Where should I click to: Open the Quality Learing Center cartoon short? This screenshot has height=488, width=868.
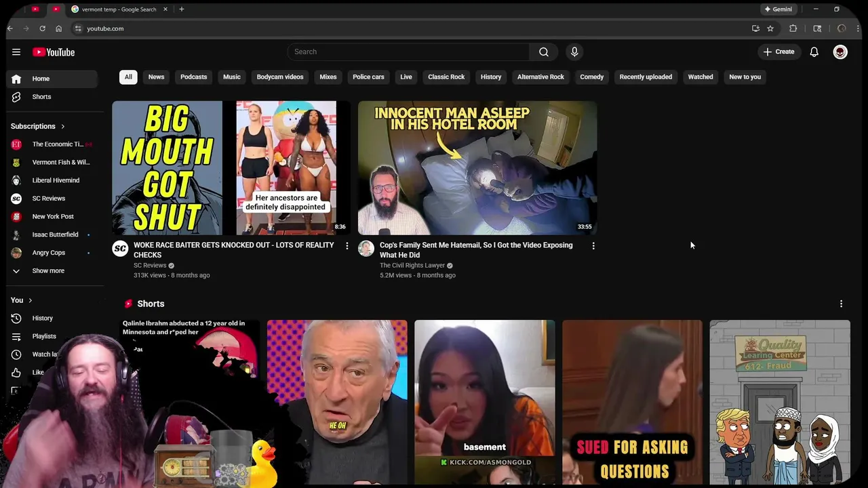coord(780,403)
